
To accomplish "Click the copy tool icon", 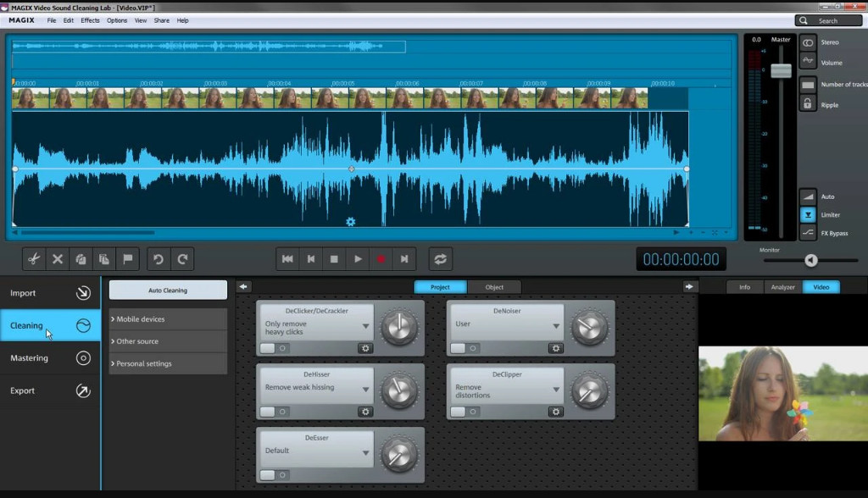I will tap(81, 259).
